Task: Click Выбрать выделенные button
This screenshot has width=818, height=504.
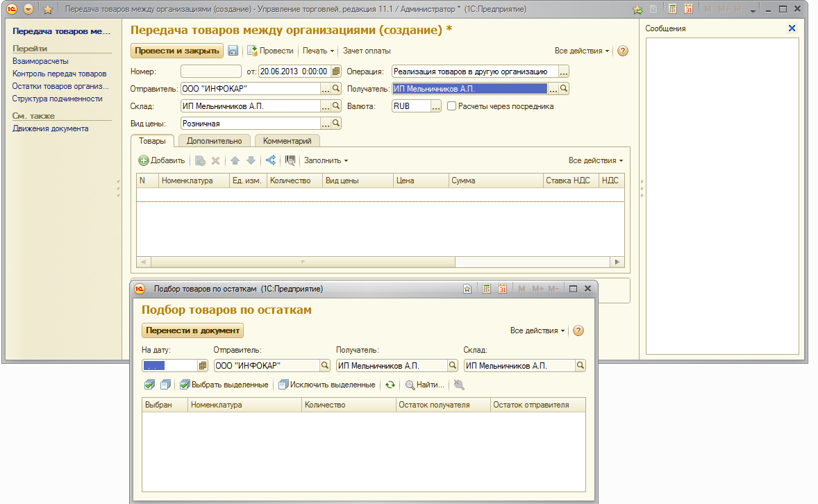Action: (x=224, y=385)
